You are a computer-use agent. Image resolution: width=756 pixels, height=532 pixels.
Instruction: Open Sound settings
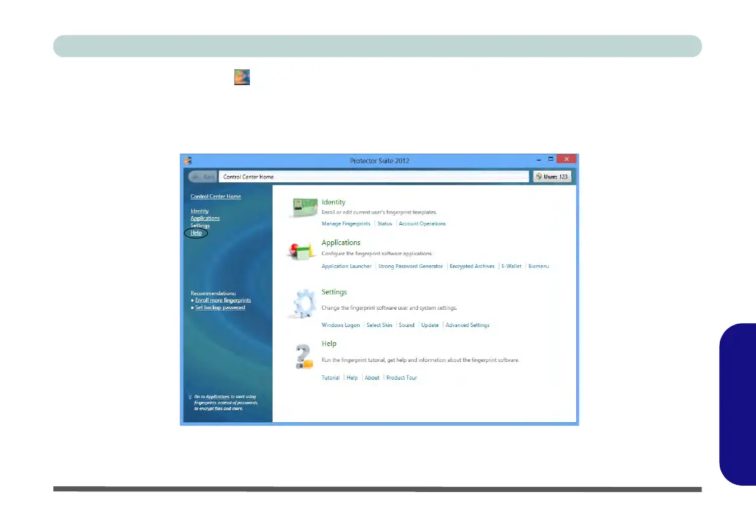click(x=407, y=325)
